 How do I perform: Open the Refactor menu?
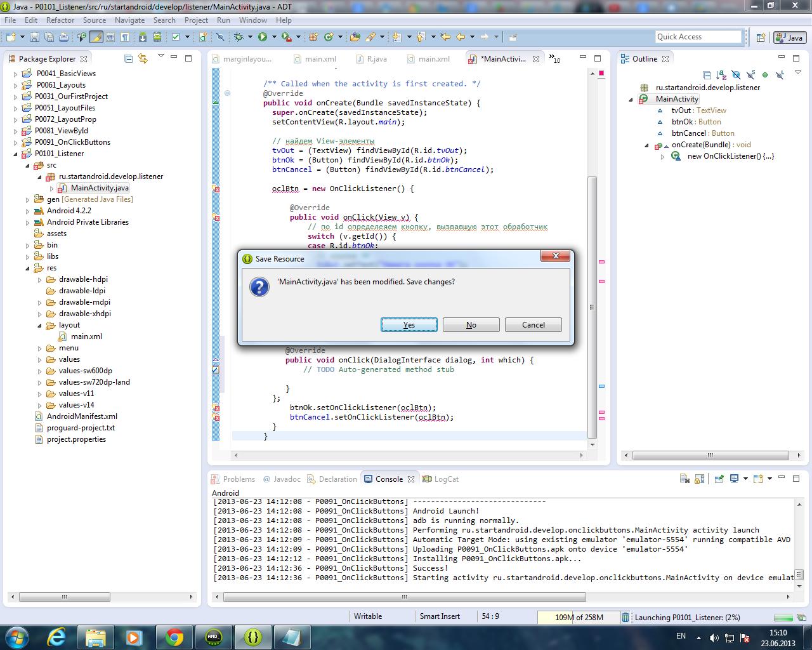(60, 20)
